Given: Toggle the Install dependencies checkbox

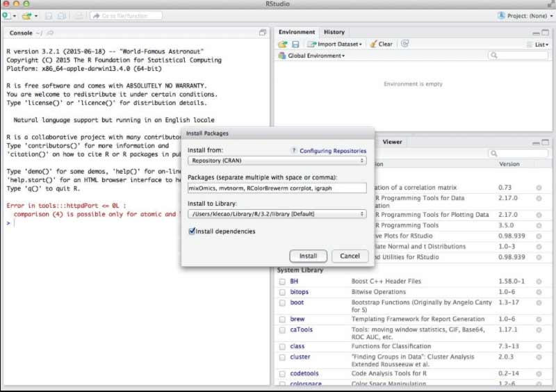Looking at the screenshot, I should 192,231.
